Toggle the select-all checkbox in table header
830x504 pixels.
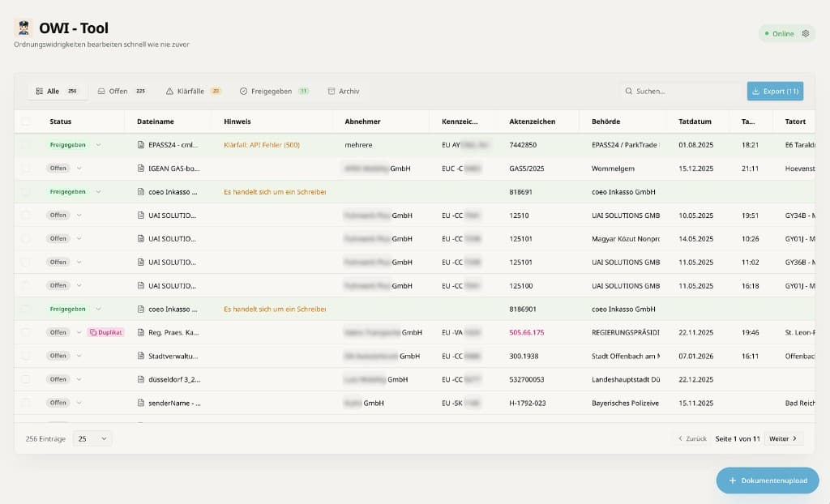[26, 122]
